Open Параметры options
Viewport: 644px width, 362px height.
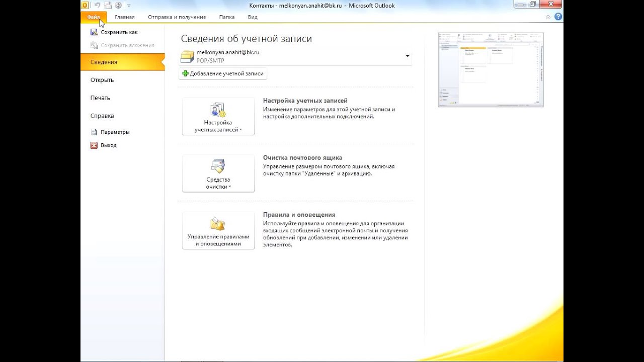coord(115,132)
